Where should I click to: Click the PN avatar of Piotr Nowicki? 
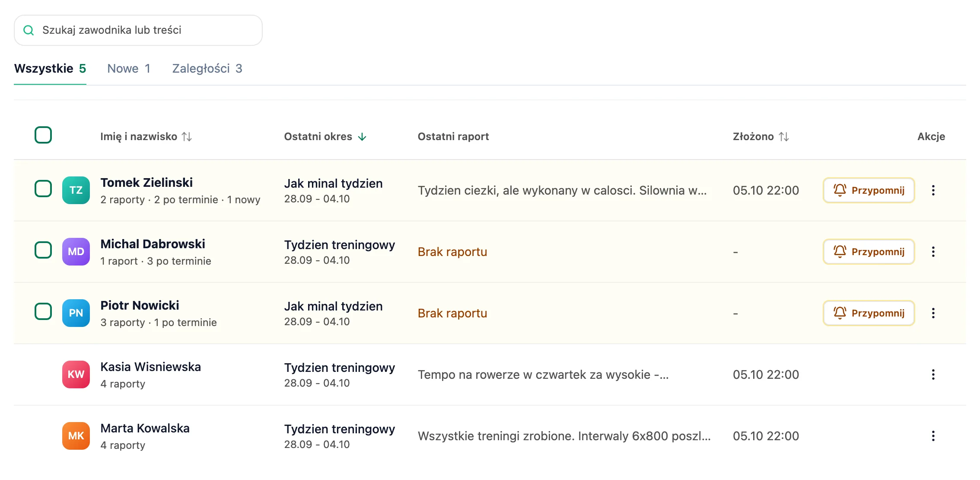(76, 313)
